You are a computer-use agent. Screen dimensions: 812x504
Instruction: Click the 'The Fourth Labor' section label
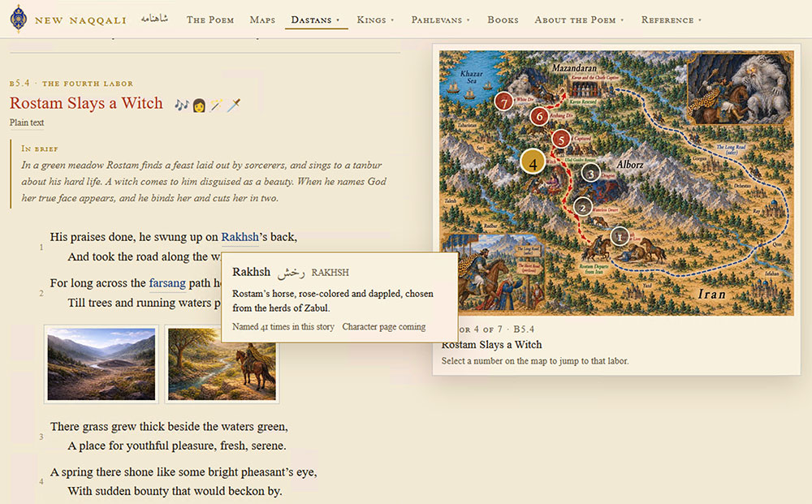click(88, 84)
